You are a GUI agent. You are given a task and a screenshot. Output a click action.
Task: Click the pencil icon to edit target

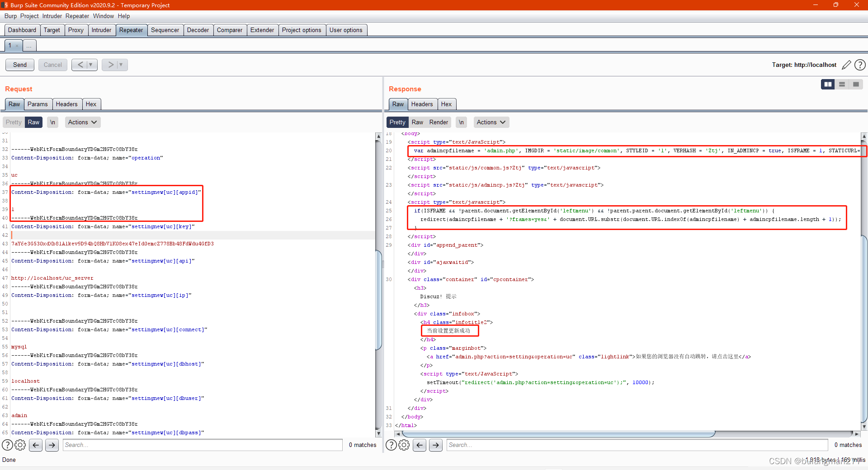click(x=846, y=65)
